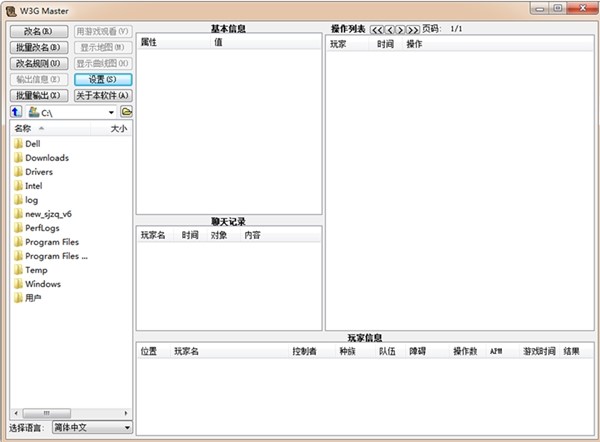Screen dimensions: 600x442
Task: Sort file list by 名称 column
Action: point(51,129)
